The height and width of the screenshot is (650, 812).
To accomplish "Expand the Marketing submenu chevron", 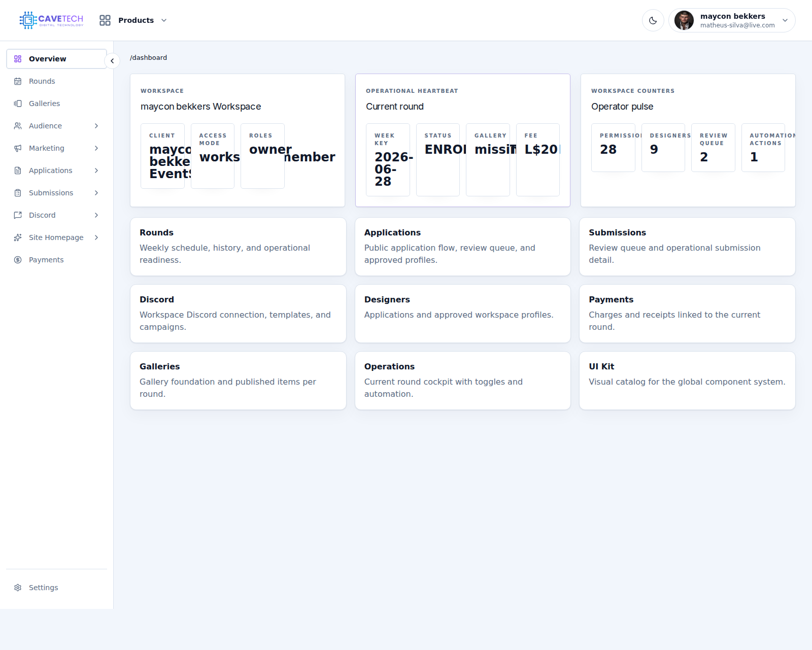I will [x=96, y=148].
